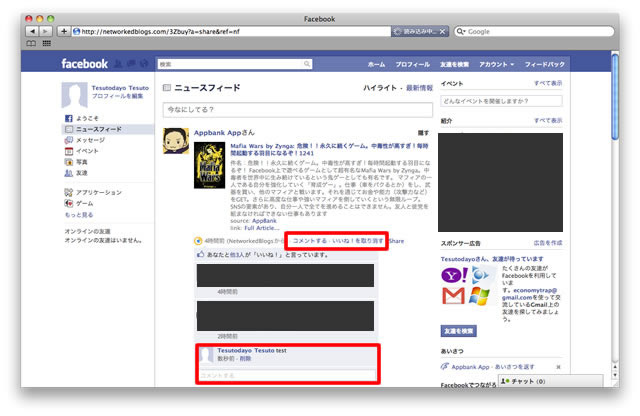Focus the Facebook search field

[231, 64]
